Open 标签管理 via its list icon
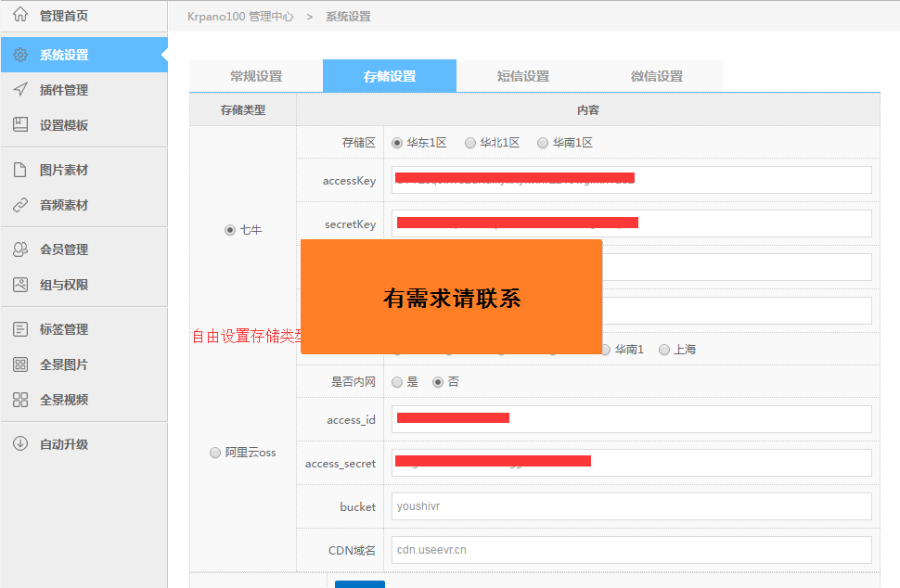Image resolution: width=900 pixels, height=588 pixels. click(x=20, y=329)
